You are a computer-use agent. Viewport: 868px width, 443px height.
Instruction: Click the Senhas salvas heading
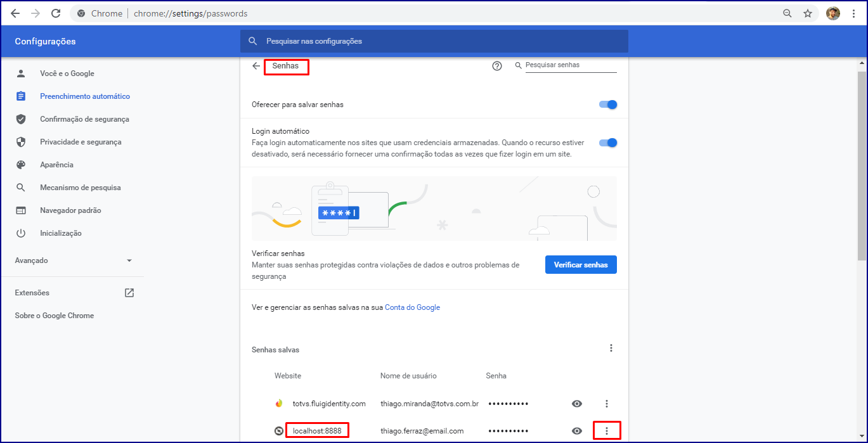click(x=275, y=350)
